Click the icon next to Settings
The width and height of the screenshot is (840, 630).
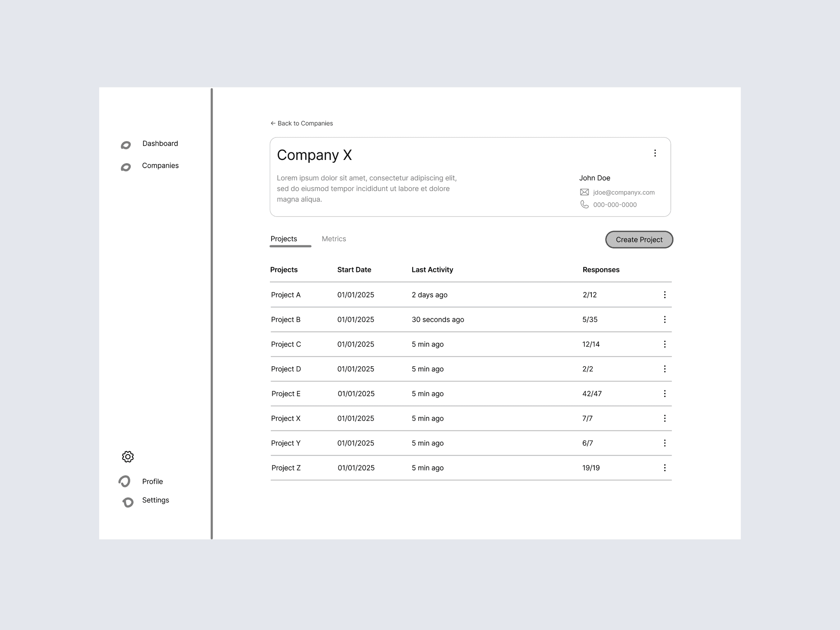click(x=128, y=502)
